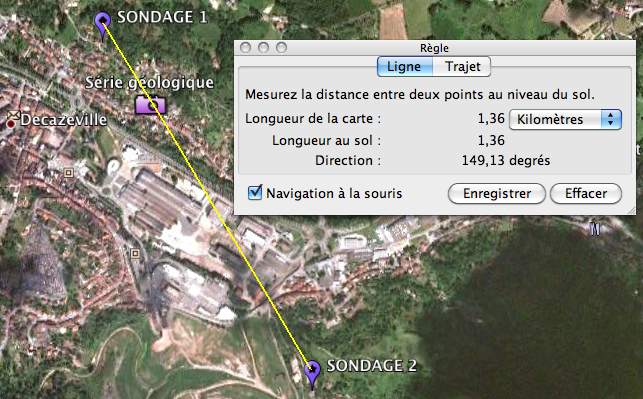Viewport: 643px width, 399px height.
Task: Click the SONDAGE 1 placemark pin
Action: click(103, 25)
